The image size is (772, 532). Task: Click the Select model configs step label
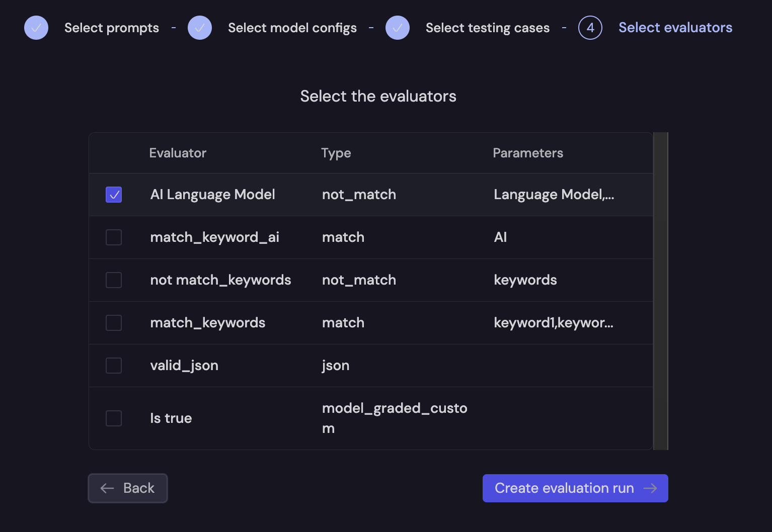(x=292, y=28)
